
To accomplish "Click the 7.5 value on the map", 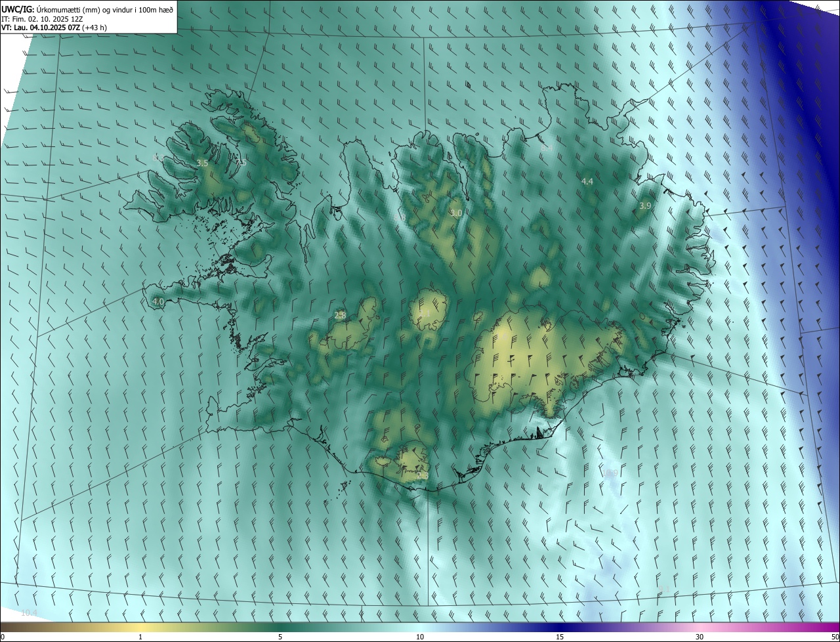I will pyautogui.click(x=241, y=162).
